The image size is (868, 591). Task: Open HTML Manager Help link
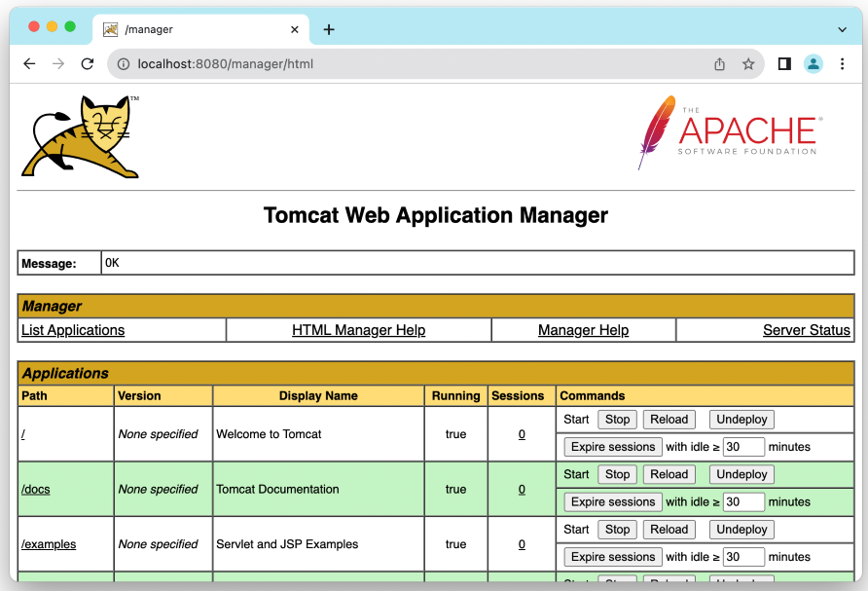point(359,330)
